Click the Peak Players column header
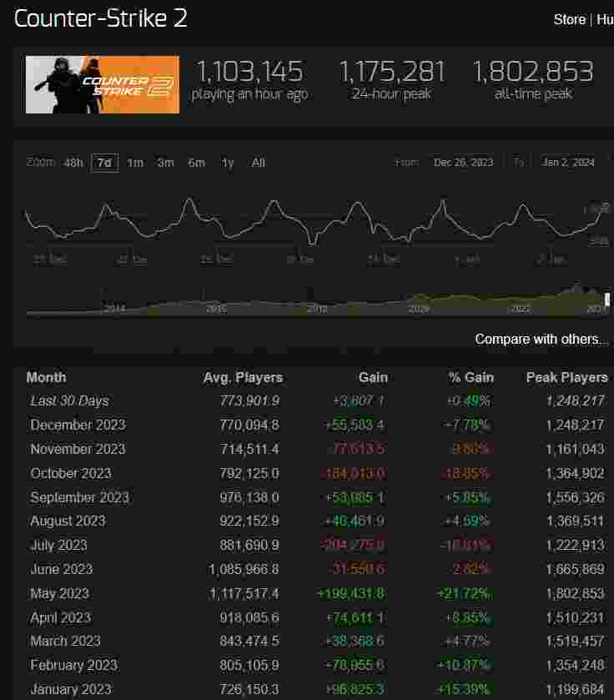614x700 pixels. (566, 377)
